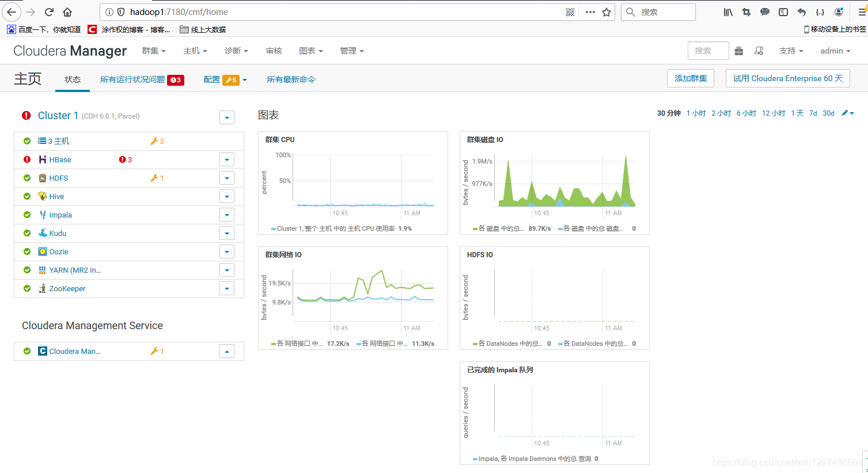Open page actions three-dot menu

click(590, 12)
